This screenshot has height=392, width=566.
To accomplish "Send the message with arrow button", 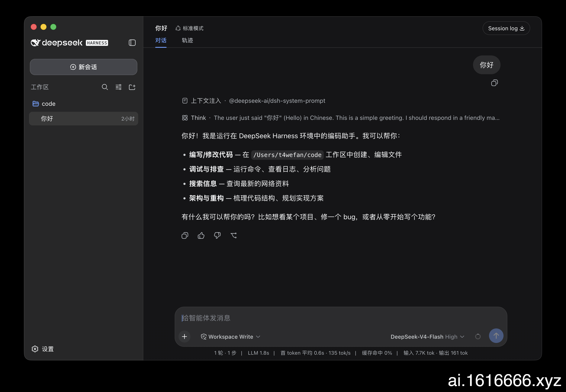I will (x=496, y=336).
